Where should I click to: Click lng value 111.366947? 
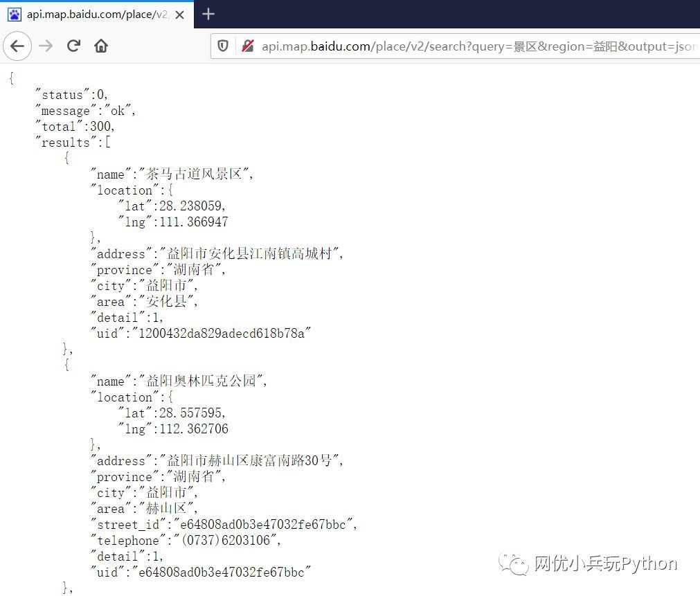click(x=194, y=222)
